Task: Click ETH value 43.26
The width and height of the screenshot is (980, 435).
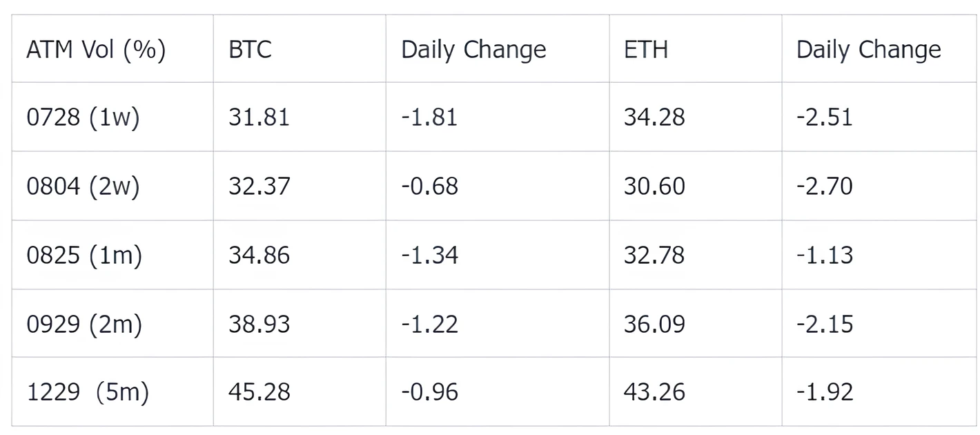Action: click(x=654, y=392)
